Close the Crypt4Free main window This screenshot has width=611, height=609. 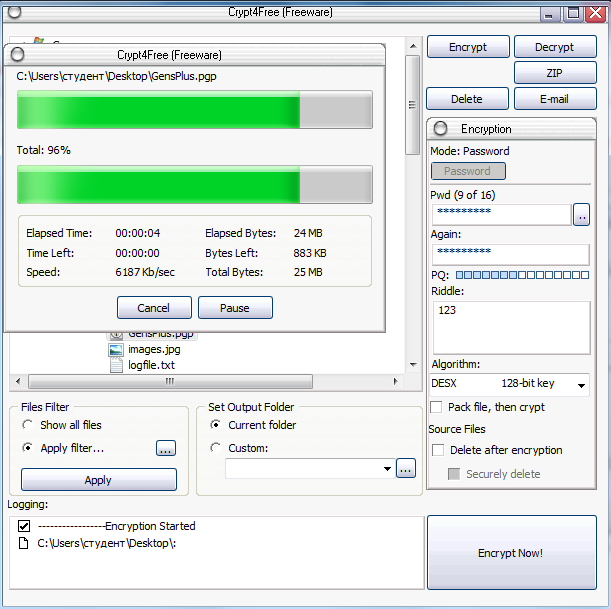[596, 14]
